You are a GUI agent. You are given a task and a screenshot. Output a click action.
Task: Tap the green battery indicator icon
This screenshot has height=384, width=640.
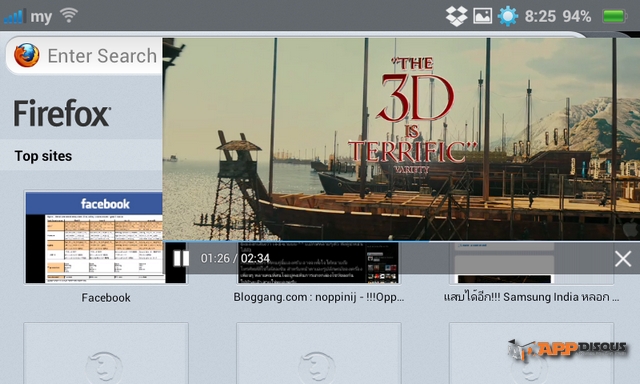(615, 16)
